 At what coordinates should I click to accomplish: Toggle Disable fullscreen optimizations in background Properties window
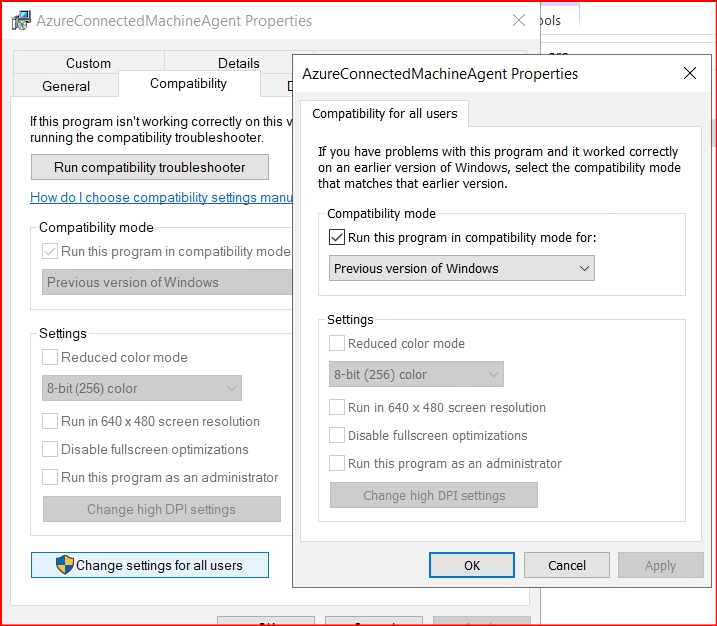(x=50, y=449)
